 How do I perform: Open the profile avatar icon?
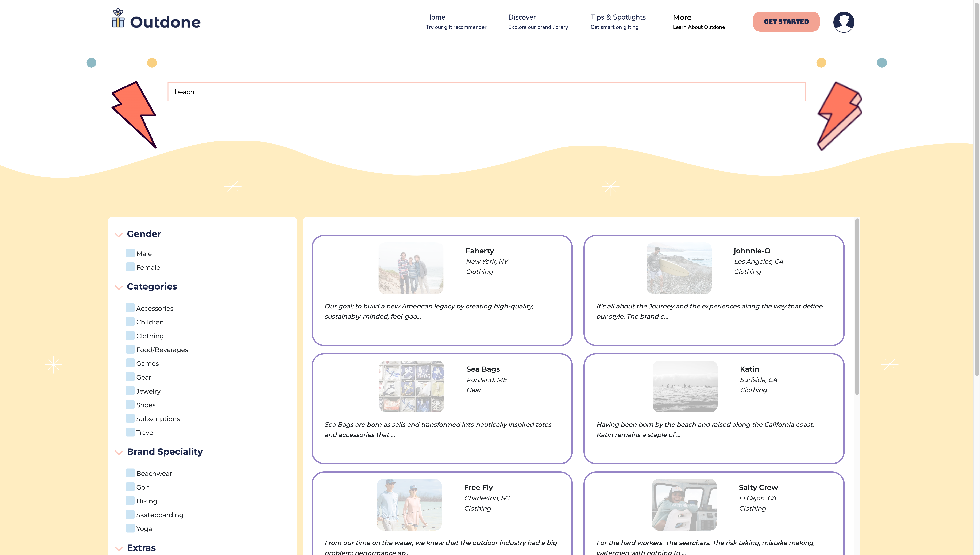844,22
